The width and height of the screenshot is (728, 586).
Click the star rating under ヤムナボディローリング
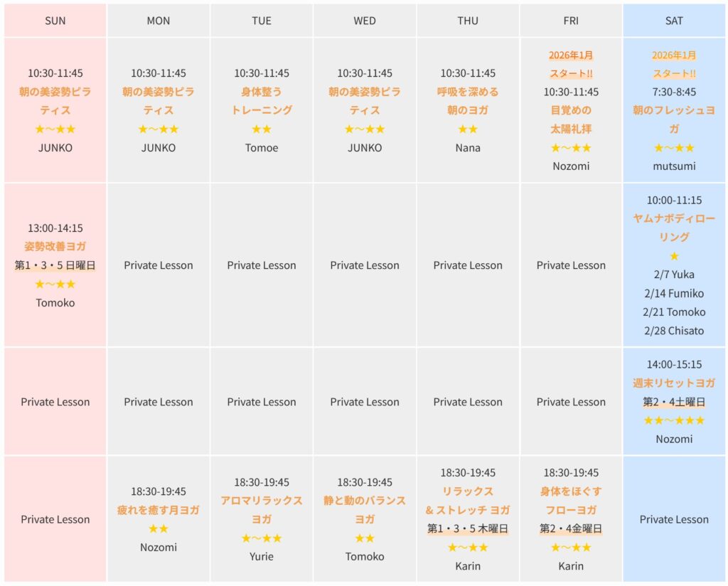(x=674, y=256)
